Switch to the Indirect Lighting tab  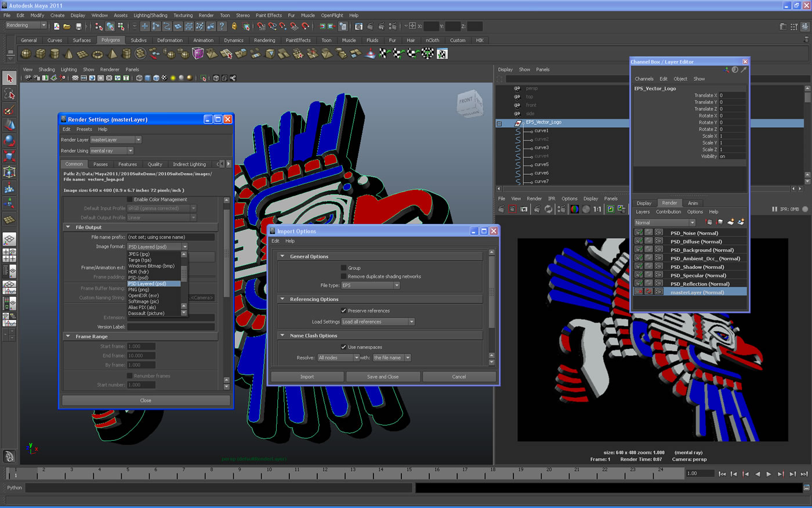point(189,164)
